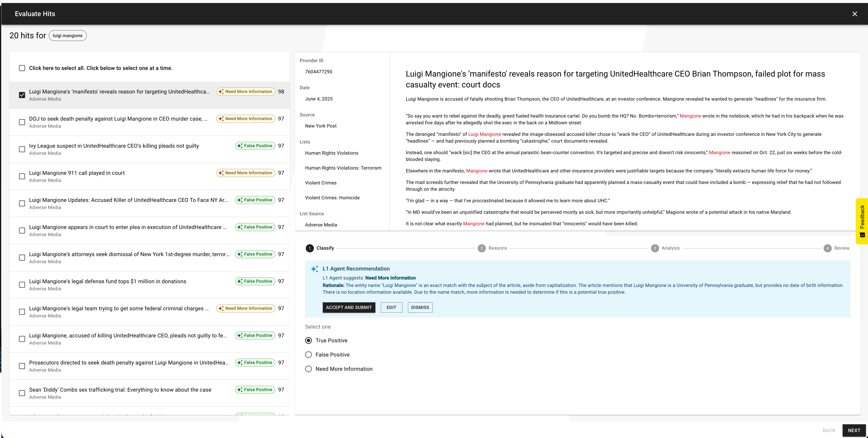Image resolution: width=868 pixels, height=438 pixels.
Task: Click the step 1 Classify circle
Action: point(309,248)
